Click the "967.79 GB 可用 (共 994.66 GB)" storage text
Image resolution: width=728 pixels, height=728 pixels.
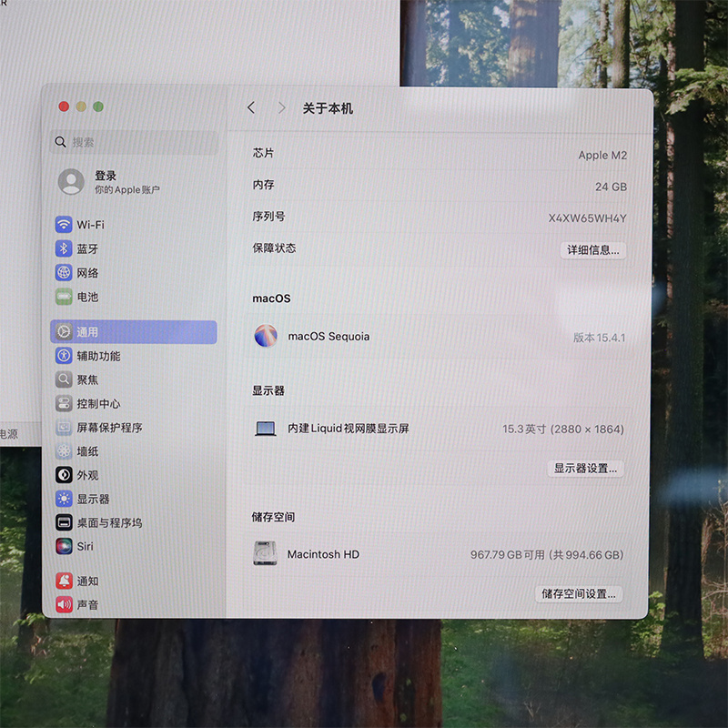tap(547, 555)
